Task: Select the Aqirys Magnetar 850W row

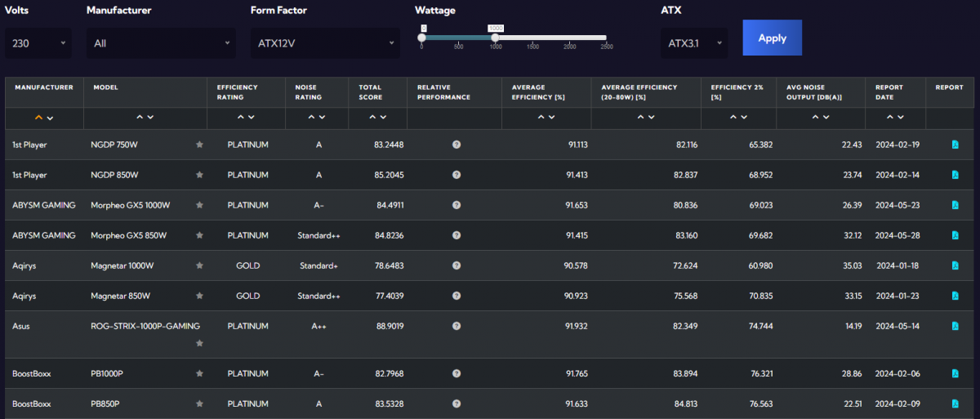Action: (490, 296)
